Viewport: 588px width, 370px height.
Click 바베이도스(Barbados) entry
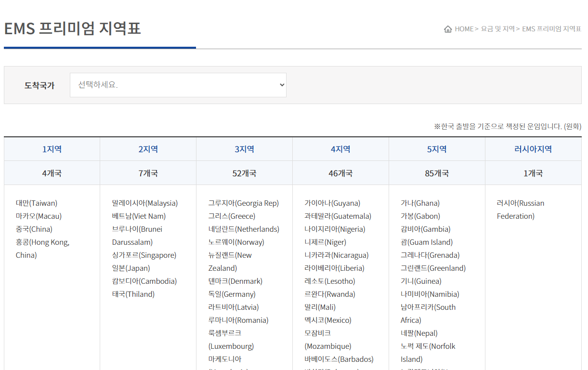[339, 359]
